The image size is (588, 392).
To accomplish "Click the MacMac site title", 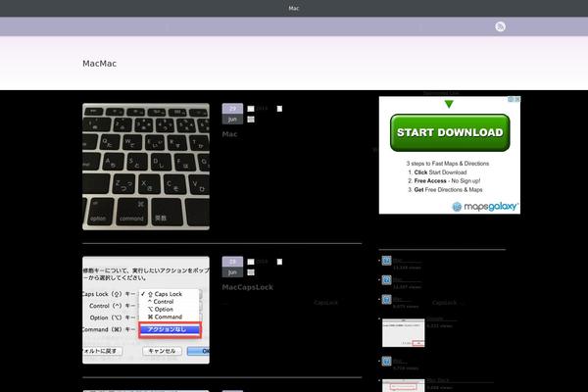I will 99,64.
